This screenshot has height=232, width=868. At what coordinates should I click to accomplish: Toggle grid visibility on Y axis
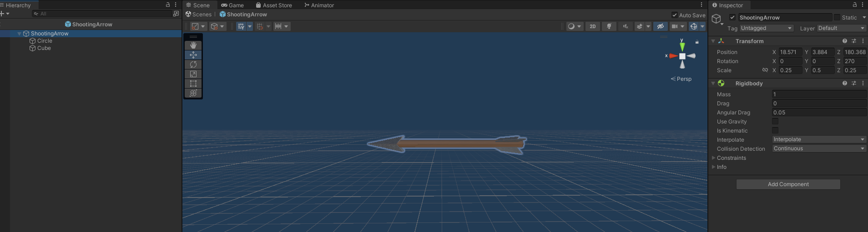pos(241,26)
